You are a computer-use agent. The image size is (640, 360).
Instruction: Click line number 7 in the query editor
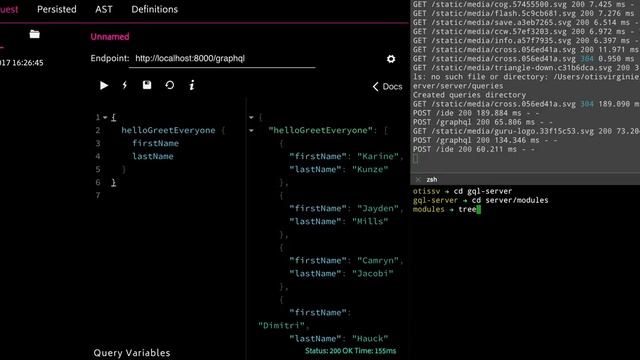[x=98, y=196]
